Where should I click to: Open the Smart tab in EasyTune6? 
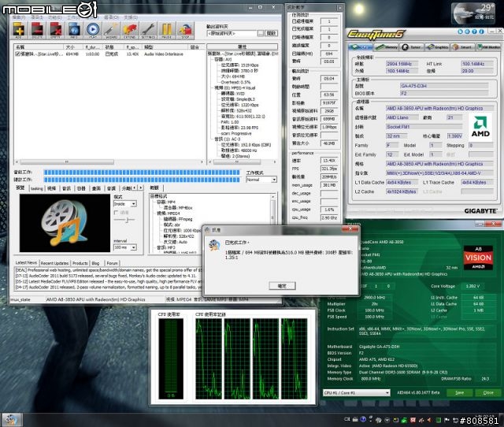coord(462,47)
